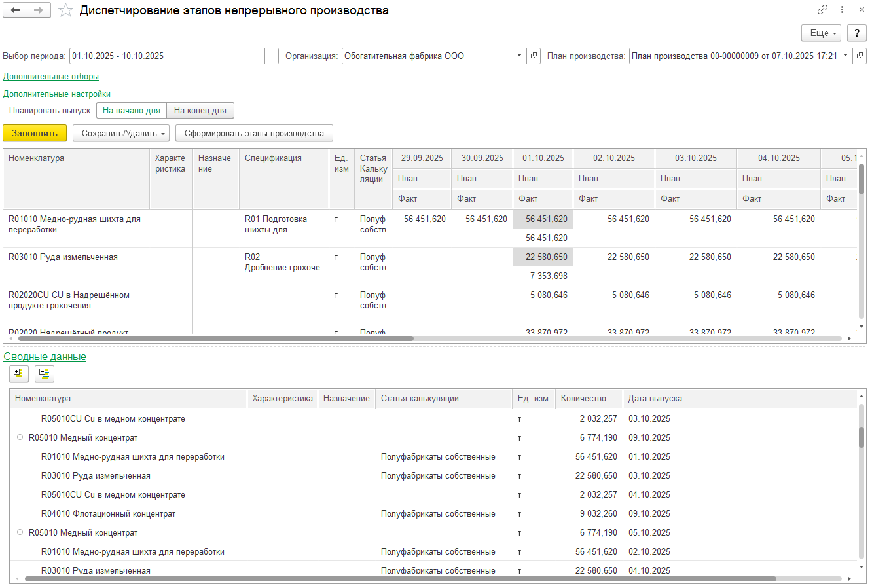This screenshot has width=872, height=588.
Task: Expand all groups in summary data
Action: 19,374
